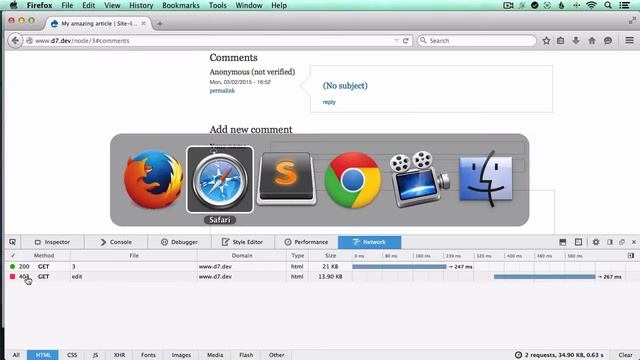
Task: Open the Bookmarks menu
Action: pyautogui.click(x=181, y=5)
